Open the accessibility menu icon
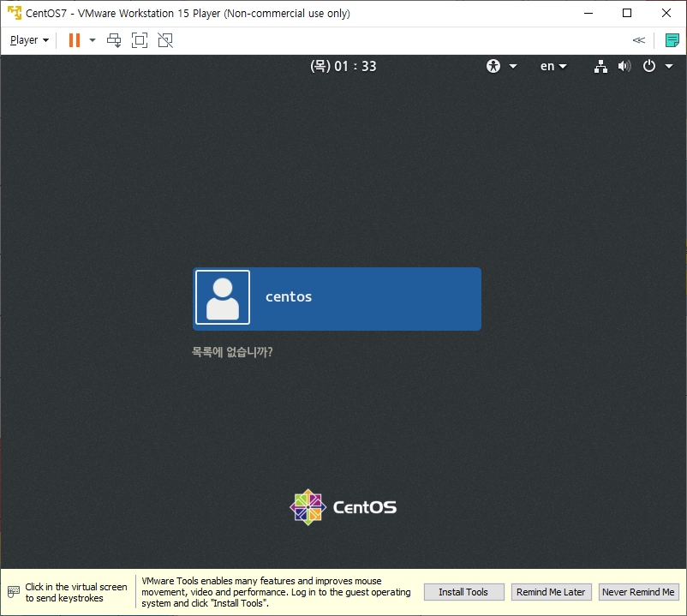The image size is (687, 616). coord(493,66)
